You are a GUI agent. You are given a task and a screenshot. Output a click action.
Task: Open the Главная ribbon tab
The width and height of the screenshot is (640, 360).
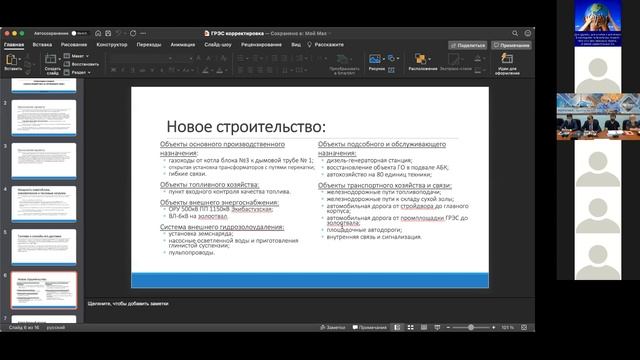point(14,45)
